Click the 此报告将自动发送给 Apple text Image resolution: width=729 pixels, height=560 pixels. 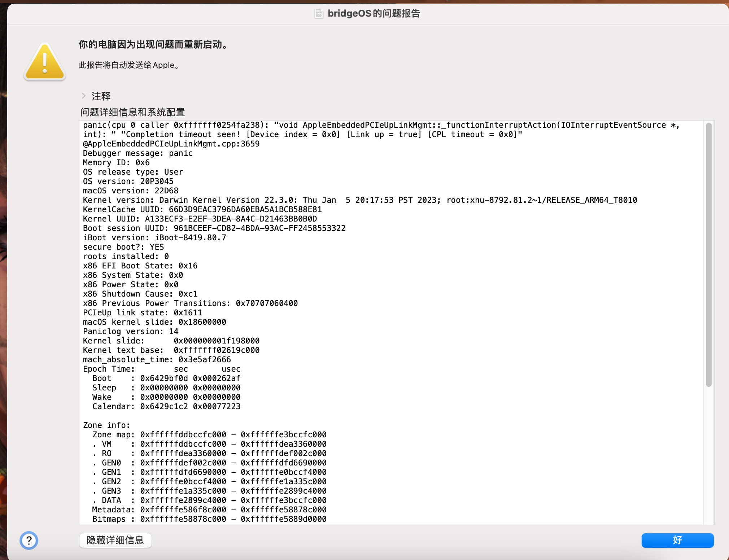[x=129, y=65]
